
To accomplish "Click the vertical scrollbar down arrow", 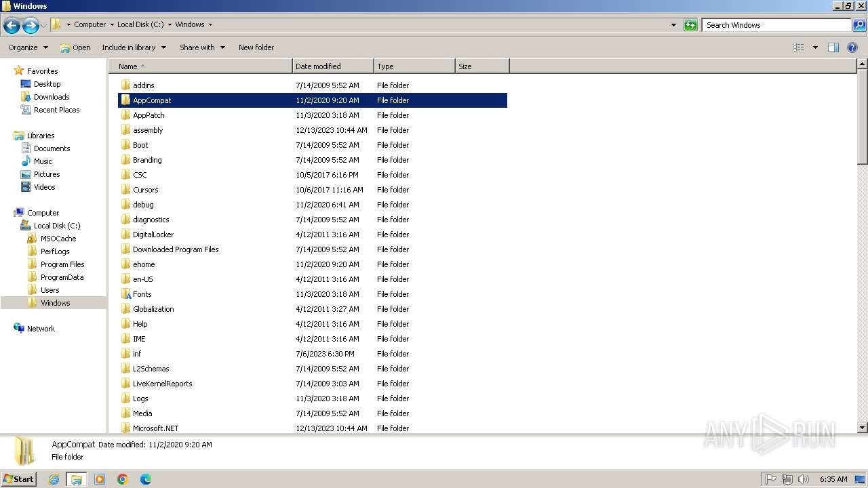I will pos(862,428).
